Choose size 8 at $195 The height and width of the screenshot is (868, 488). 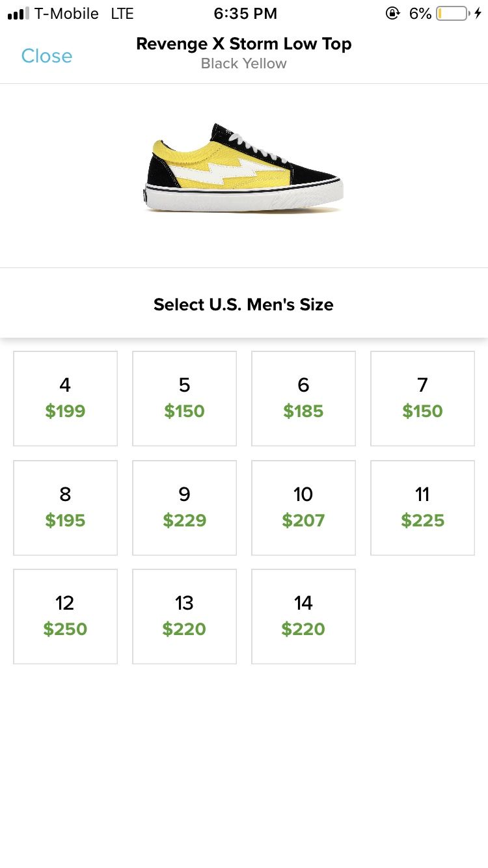(x=65, y=508)
